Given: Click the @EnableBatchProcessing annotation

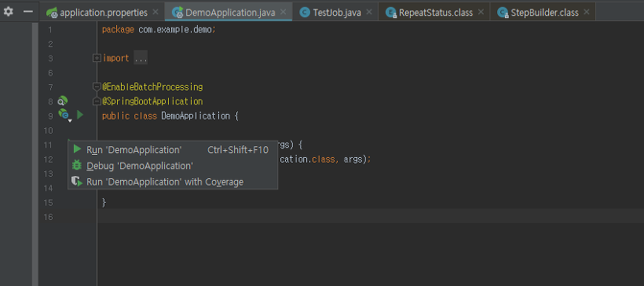Looking at the screenshot, I should 152,87.
